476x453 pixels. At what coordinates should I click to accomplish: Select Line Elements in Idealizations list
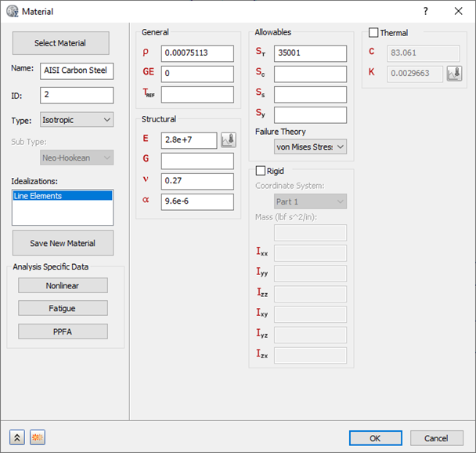63,196
